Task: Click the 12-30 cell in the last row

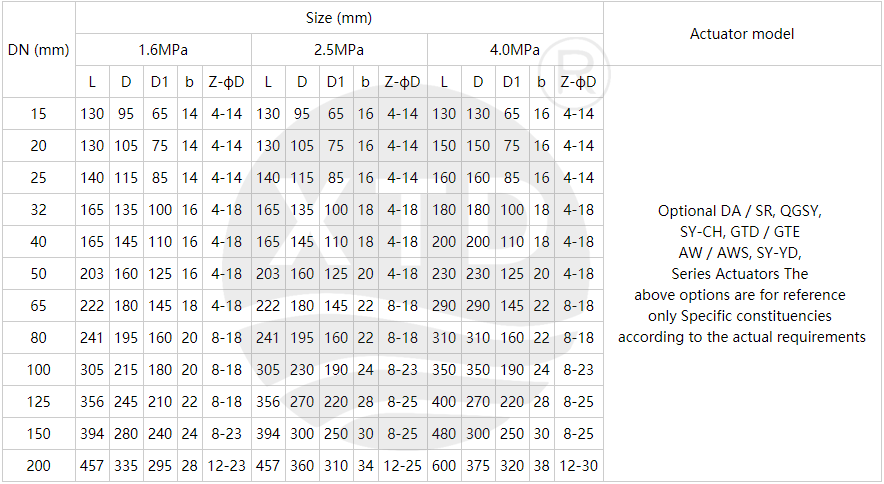Action: coord(578,466)
